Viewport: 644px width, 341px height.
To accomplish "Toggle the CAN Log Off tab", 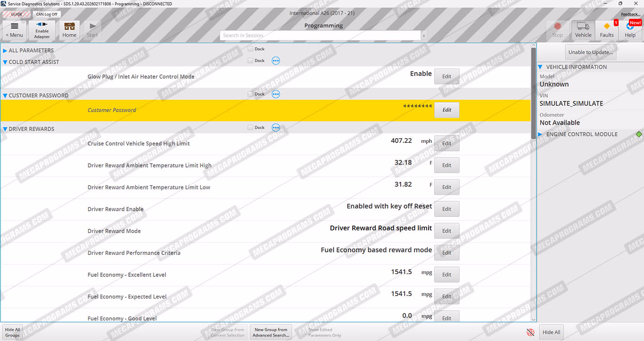I will (47, 14).
